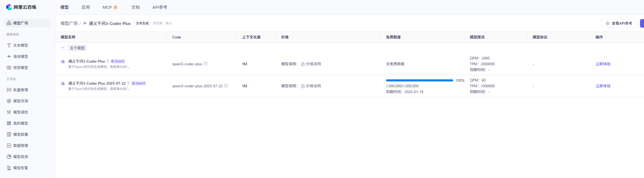Click the clock icon beside 通义千问3-Coder-Plus

coord(108,61)
